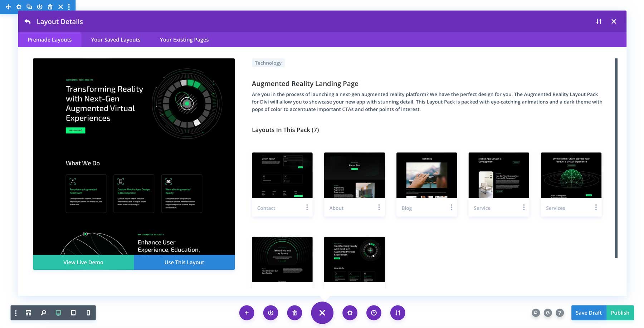Switch to Your Saved Layouts tab
This screenshot has height=328, width=644.
click(x=116, y=40)
